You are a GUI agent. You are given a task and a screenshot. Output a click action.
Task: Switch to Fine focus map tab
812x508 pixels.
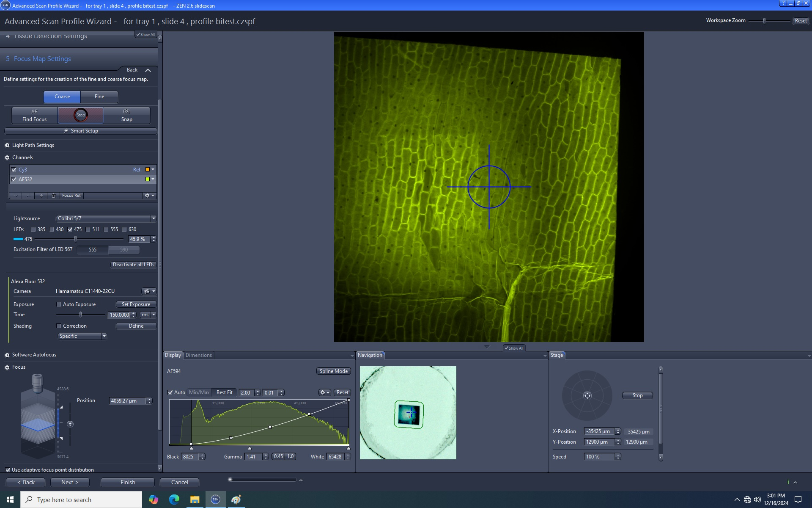point(99,97)
